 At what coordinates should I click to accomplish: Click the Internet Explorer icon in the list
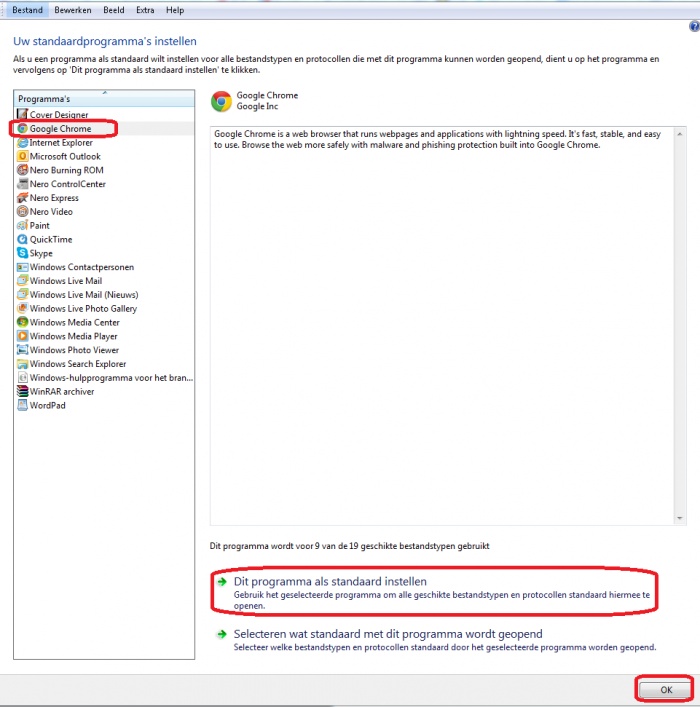coord(22,142)
